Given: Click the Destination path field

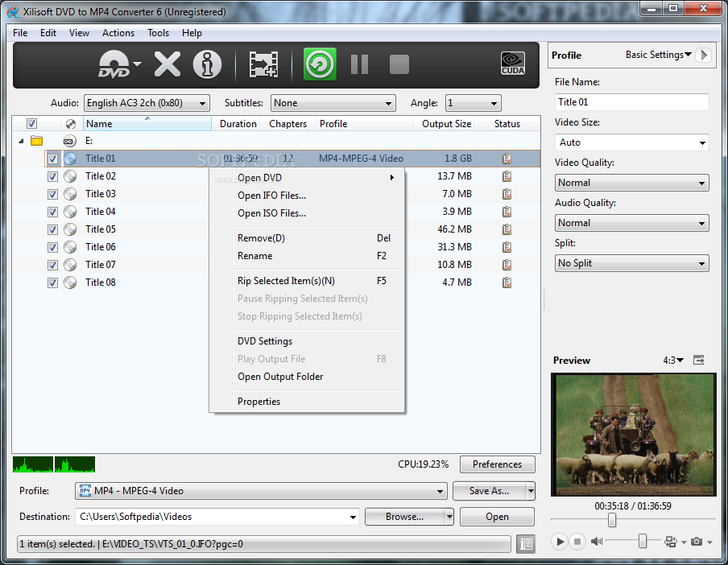Looking at the screenshot, I should point(218,517).
